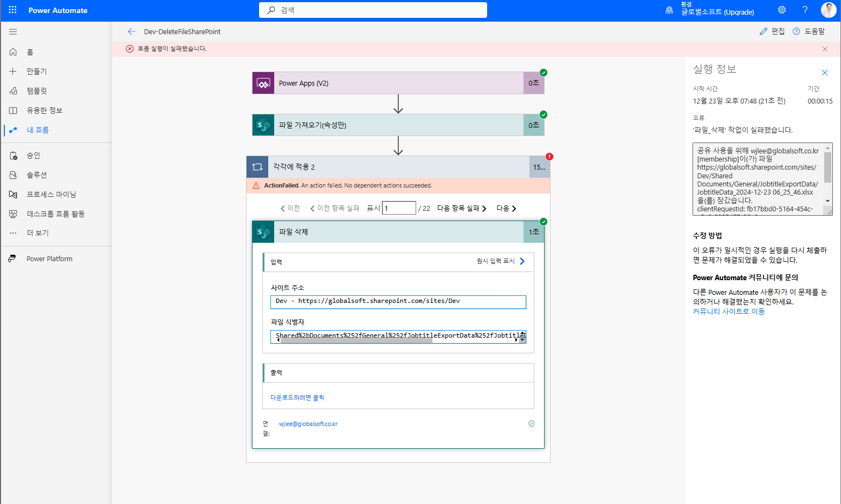
Task: Open 데스크톱 흐름 활동 in the sidebar
Action: click(x=56, y=214)
